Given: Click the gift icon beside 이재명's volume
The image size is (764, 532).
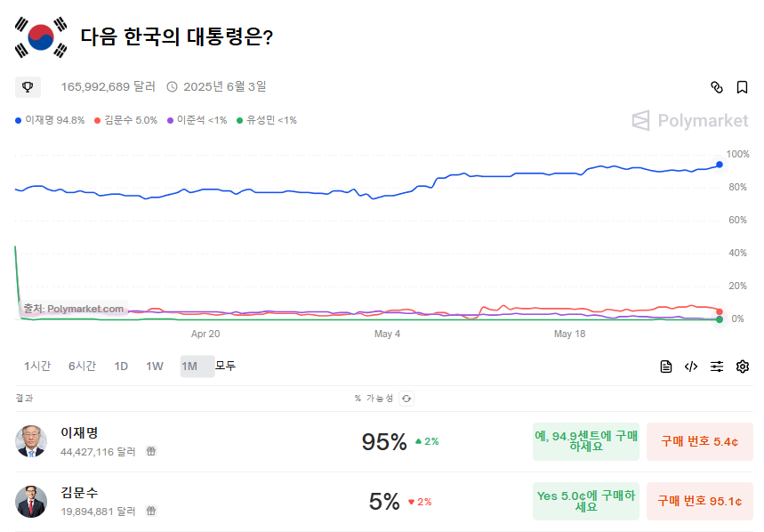Looking at the screenshot, I should click(x=151, y=452).
